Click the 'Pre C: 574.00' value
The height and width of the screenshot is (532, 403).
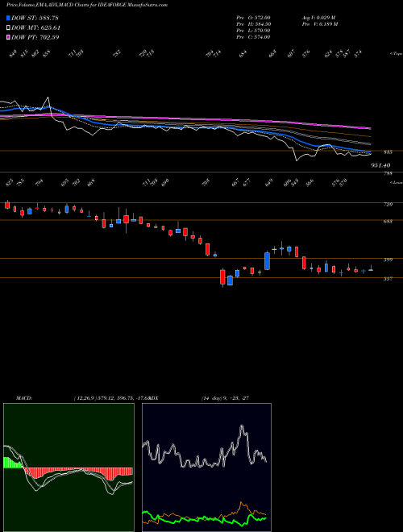pyautogui.click(x=253, y=37)
